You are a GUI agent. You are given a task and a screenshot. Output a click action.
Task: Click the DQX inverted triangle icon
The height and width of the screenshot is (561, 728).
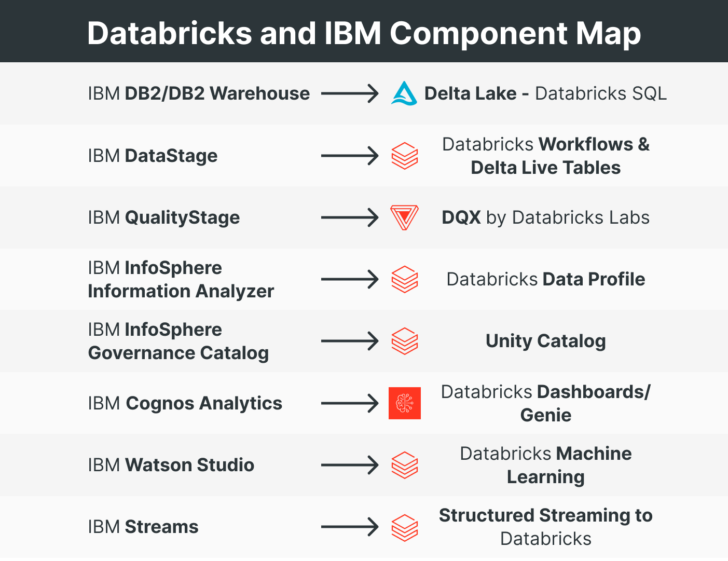(405, 217)
